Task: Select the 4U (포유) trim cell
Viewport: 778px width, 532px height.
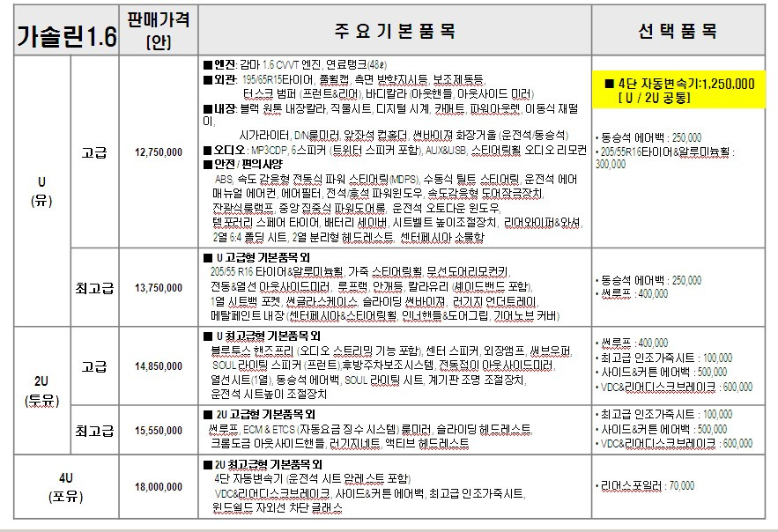Action: [66, 487]
